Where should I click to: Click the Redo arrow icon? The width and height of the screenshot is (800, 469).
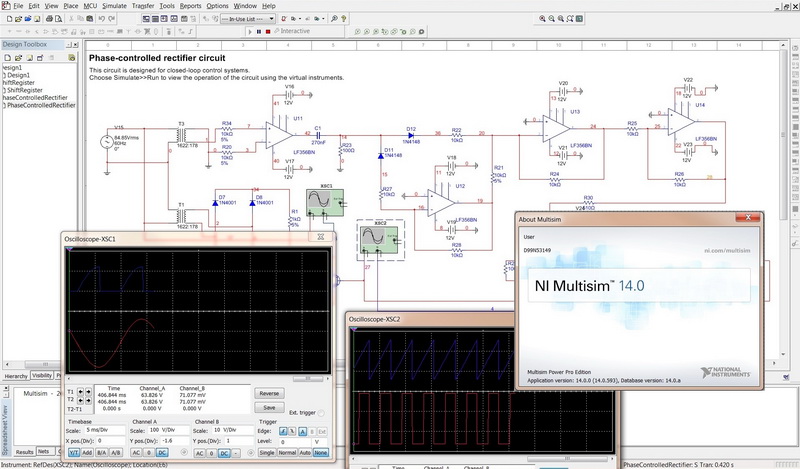point(111,19)
